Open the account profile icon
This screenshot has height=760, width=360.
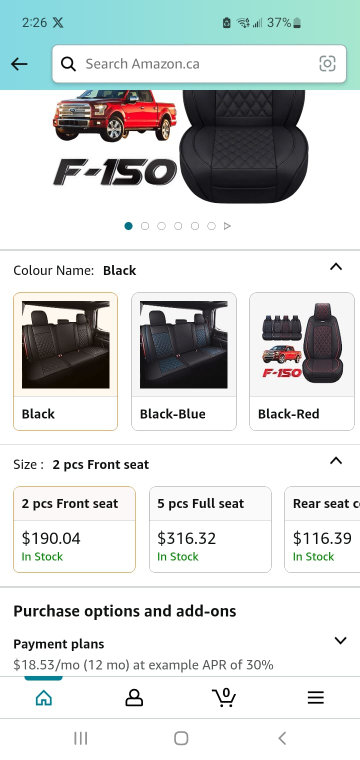click(134, 697)
